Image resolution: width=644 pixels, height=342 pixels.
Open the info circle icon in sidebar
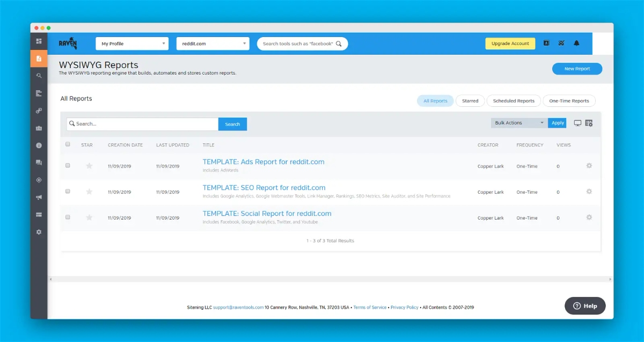(39, 145)
